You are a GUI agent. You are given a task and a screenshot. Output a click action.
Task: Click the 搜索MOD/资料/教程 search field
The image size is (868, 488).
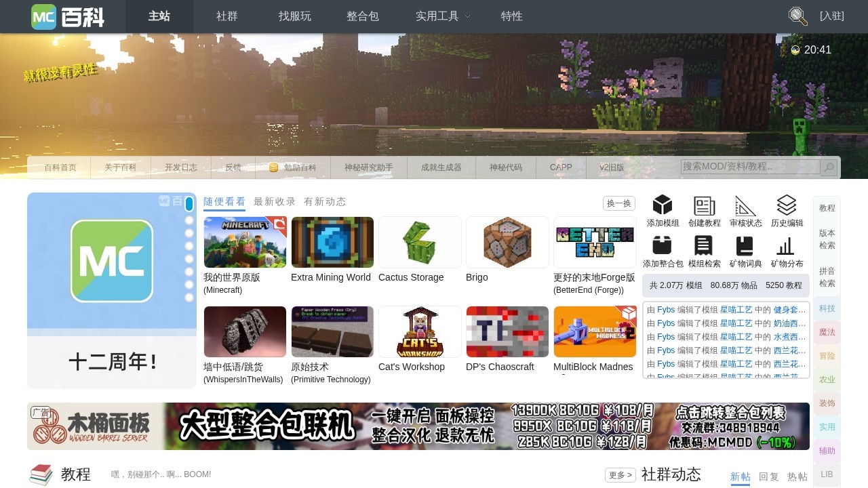749,167
